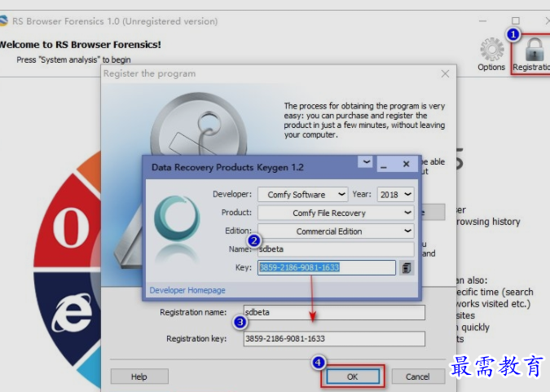Click the Opera logo in the browser wheel
Viewport: 550px width, 392px height.
click(x=71, y=227)
